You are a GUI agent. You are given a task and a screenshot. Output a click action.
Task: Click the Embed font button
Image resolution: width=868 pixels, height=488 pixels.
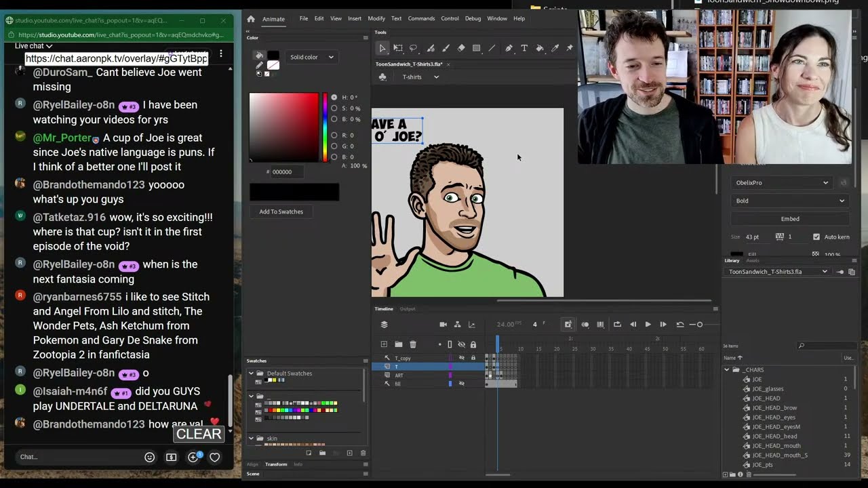[790, 219]
